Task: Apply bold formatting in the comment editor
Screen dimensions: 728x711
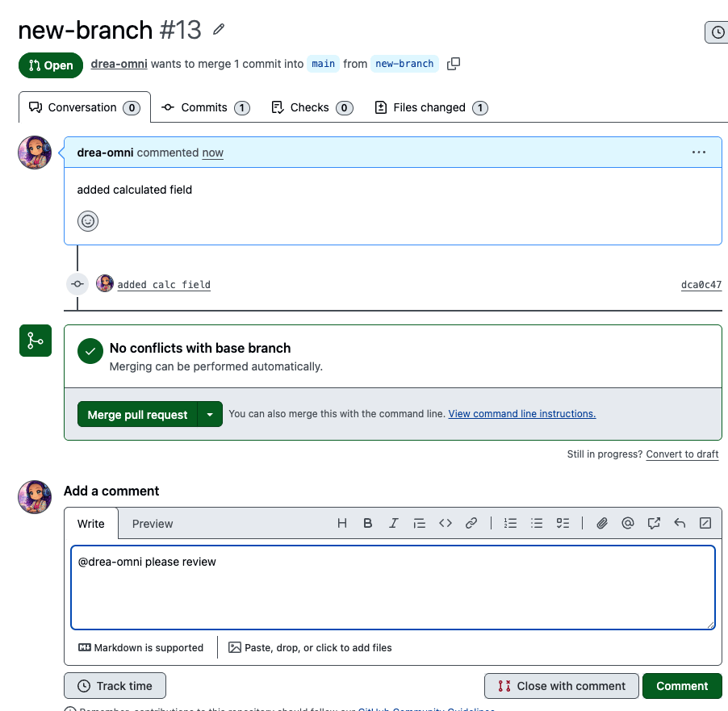Action: 368,524
